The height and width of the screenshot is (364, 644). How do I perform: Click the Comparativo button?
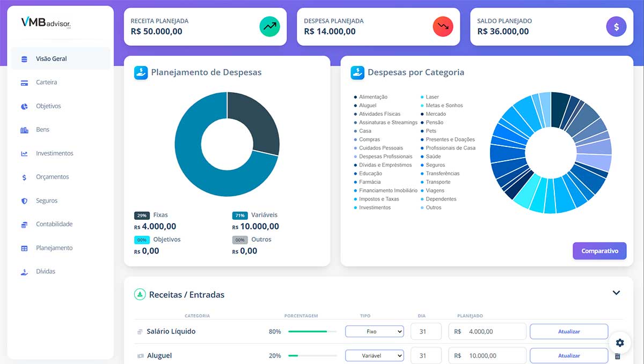click(x=599, y=251)
